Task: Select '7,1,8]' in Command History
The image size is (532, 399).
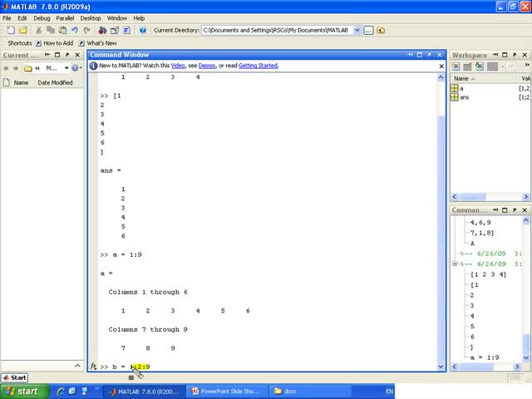Action: pos(482,233)
